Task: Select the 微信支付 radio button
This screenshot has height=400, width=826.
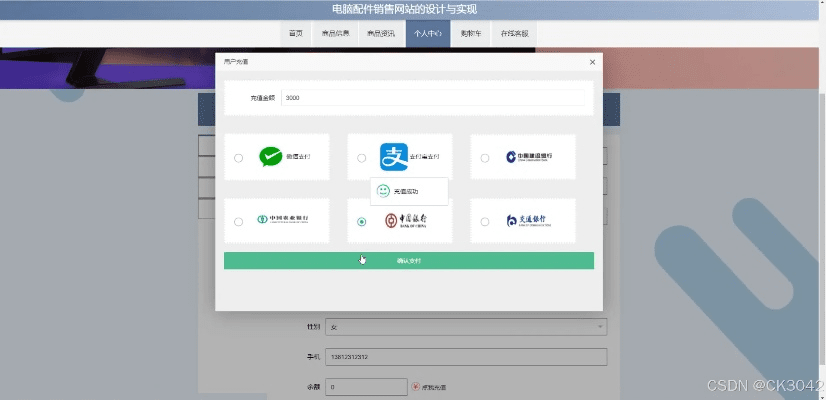Action: click(239, 158)
